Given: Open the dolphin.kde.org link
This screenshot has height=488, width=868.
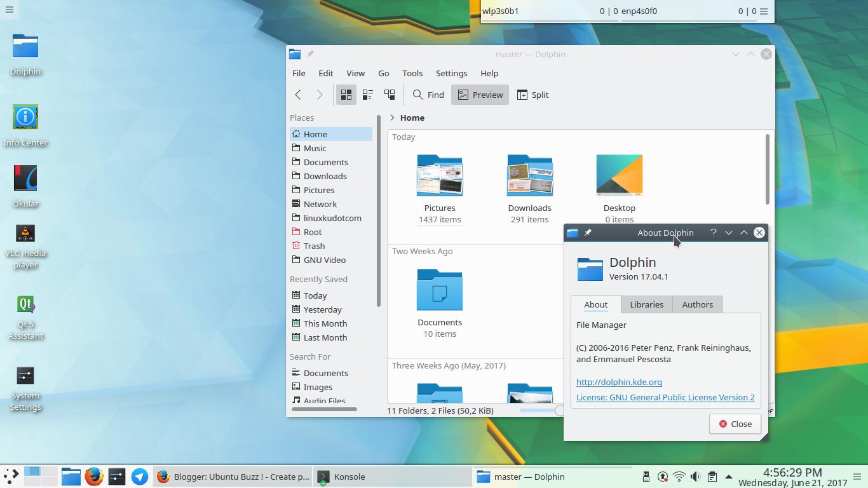Looking at the screenshot, I should (x=619, y=382).
